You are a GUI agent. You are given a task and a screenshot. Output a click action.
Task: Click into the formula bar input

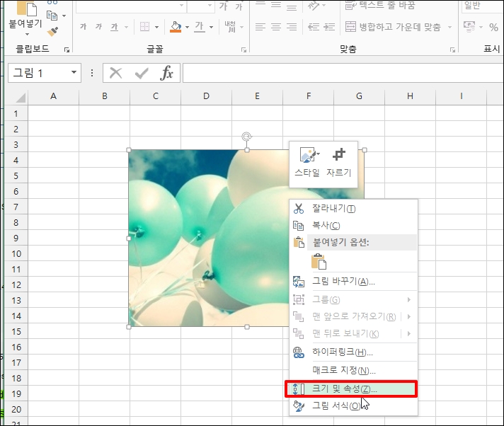pyautogui.click(x=343, y=73)
